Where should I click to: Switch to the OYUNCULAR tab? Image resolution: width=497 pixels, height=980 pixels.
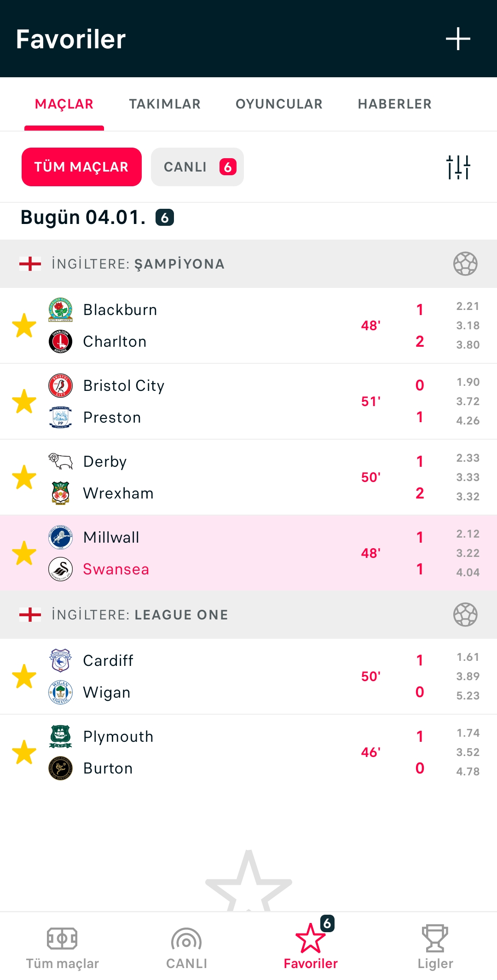(279, 104)
